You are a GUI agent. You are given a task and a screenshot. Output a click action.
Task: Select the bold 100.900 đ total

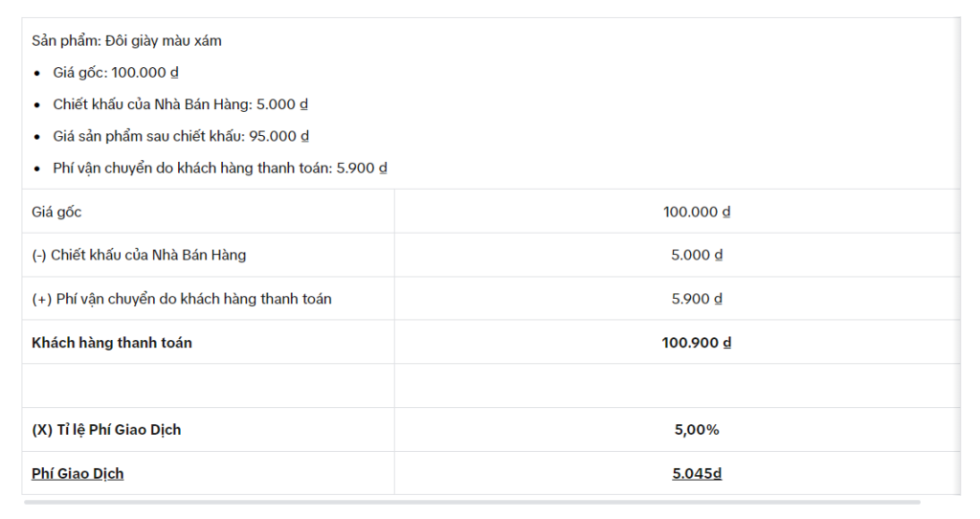pyautogui.click(x=697, y=343)
